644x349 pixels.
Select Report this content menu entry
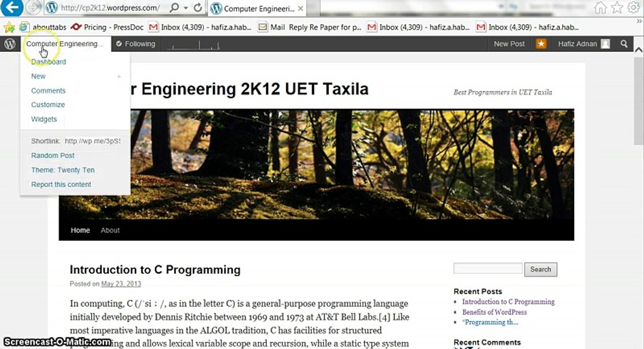pos(61,185)
